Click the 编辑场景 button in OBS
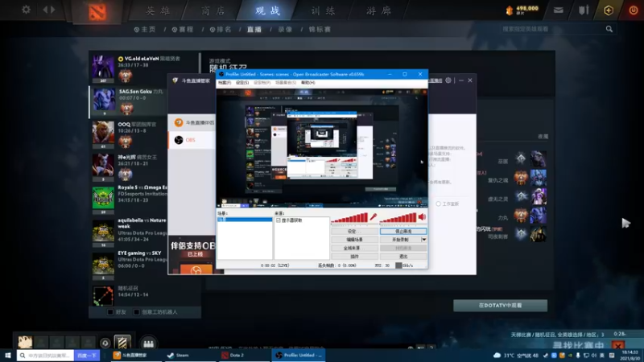644x362 pixels. 354,239
